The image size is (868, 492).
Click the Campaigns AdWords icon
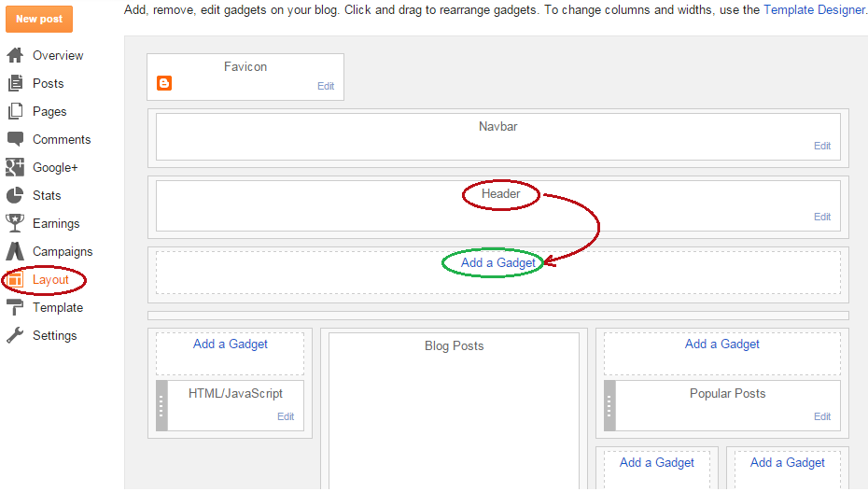(15, 251)
